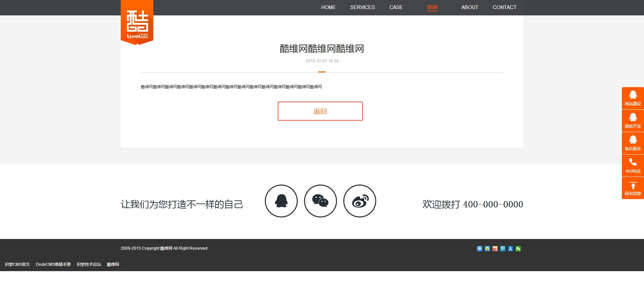Click the 微信开发 sidebar icon
The height and width of the screenshot is (305, 644).
pyautogui.click(x=633, y=121)
